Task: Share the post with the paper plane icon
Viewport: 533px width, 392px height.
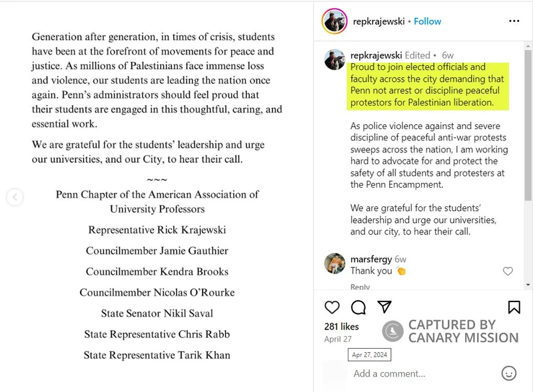Action: pos(384,307)
